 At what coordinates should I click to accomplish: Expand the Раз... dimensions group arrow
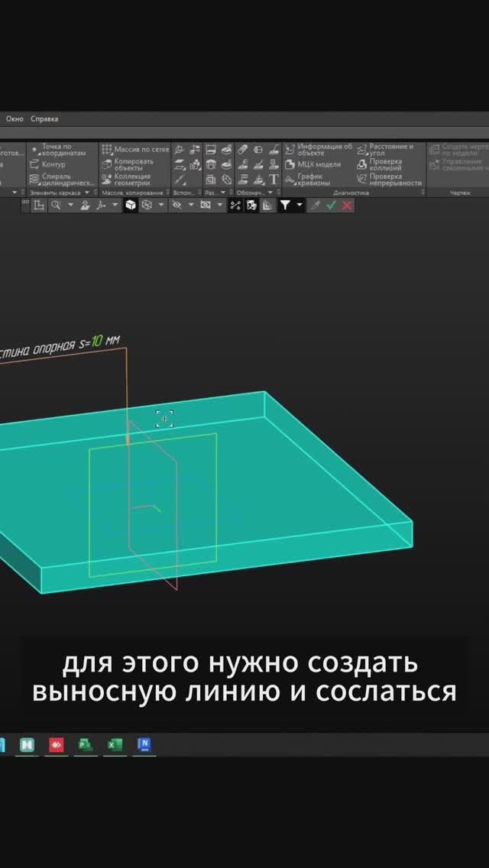coord(222,193)
